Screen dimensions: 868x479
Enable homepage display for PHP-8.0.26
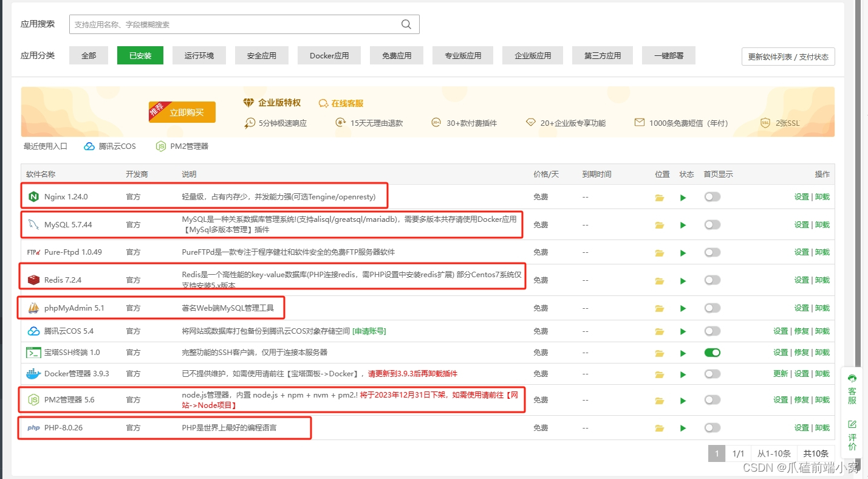point(712,427)
